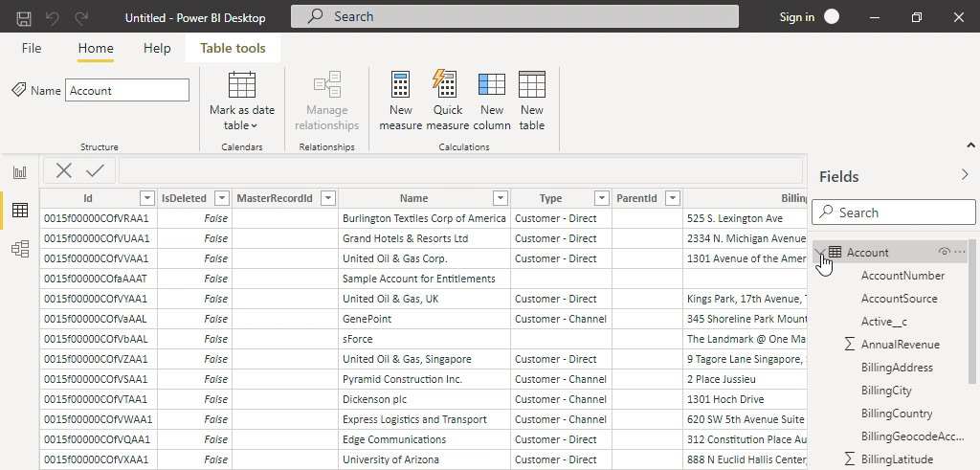Click the cell 1301 Hoch Drive

[745, 399]
